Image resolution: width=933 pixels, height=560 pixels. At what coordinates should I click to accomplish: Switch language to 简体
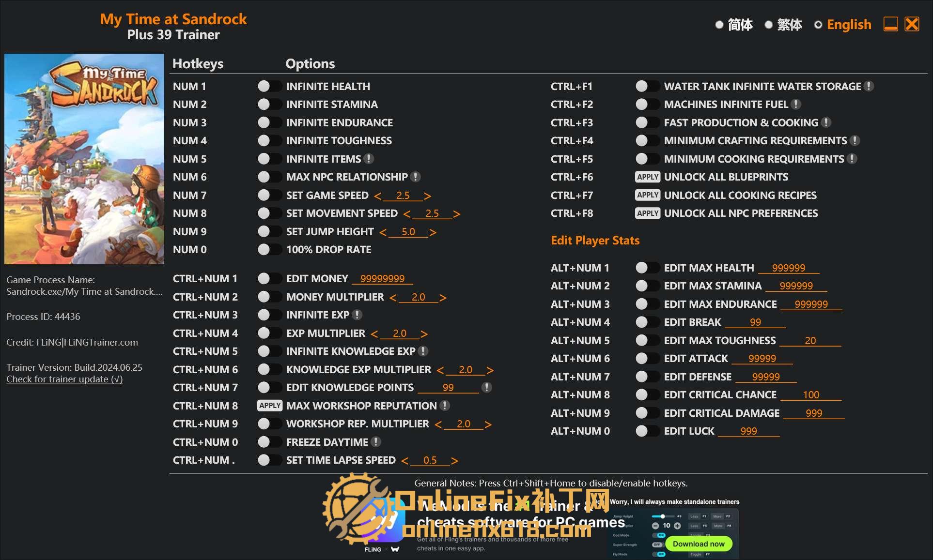point(719,25)
